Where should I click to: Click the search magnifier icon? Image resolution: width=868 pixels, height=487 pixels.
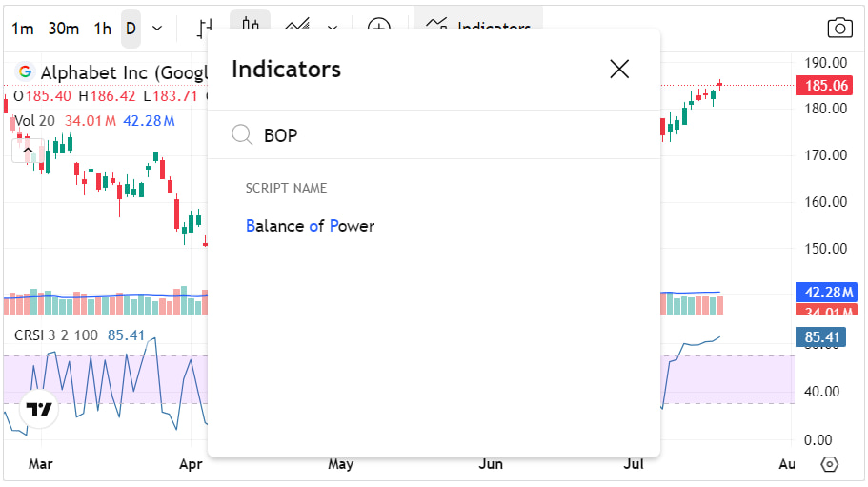click(x=242, y=134)
